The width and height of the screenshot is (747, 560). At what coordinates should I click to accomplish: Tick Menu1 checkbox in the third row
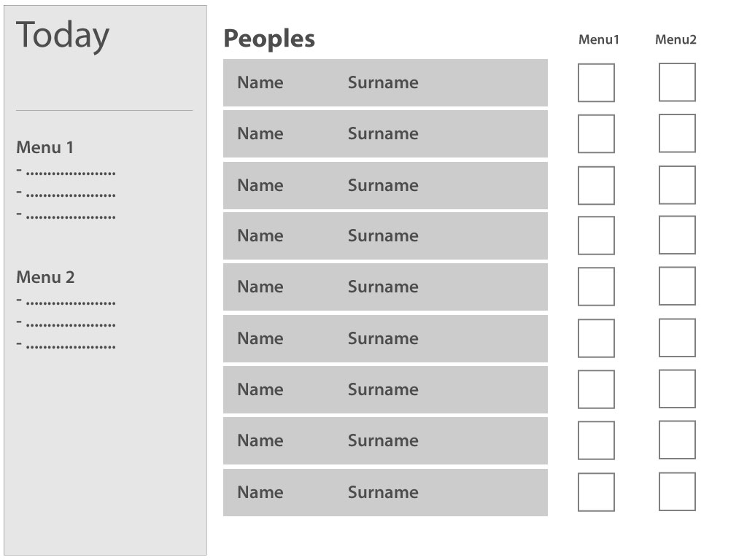(x=596, y=186)
